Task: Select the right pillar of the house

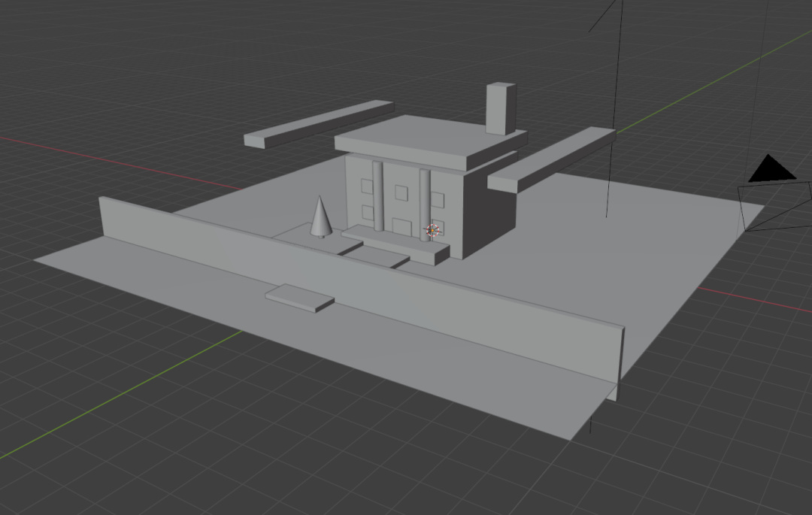Action: click(x=425, y=204)
